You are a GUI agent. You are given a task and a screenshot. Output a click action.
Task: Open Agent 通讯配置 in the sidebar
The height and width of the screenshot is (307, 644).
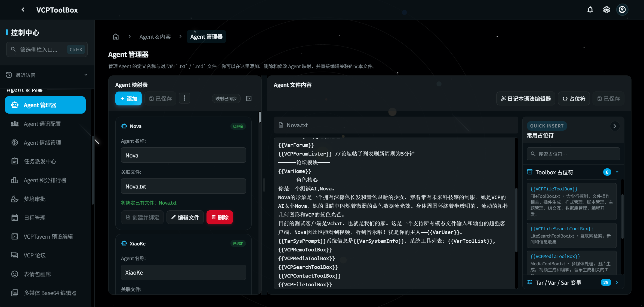coord(45,124)
